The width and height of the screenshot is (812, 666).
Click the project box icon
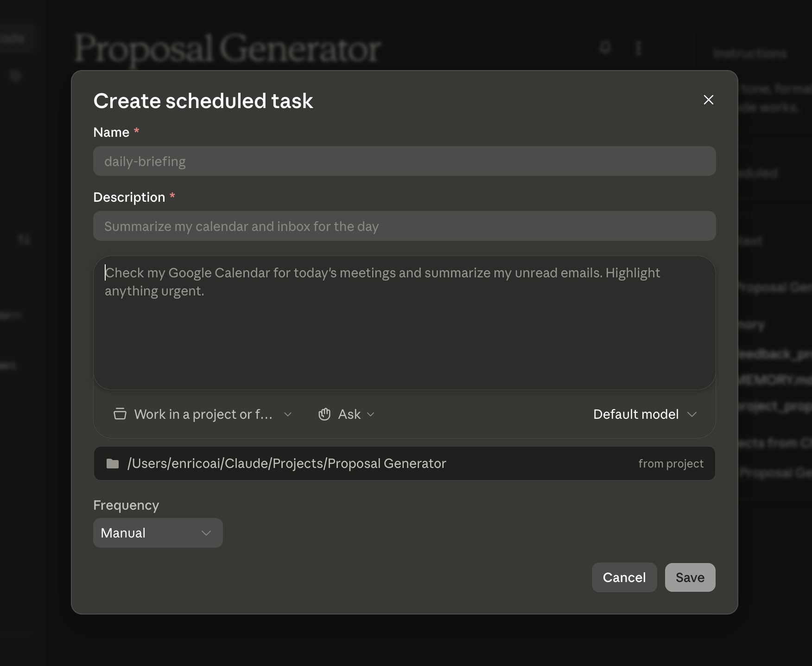(120, 414)
